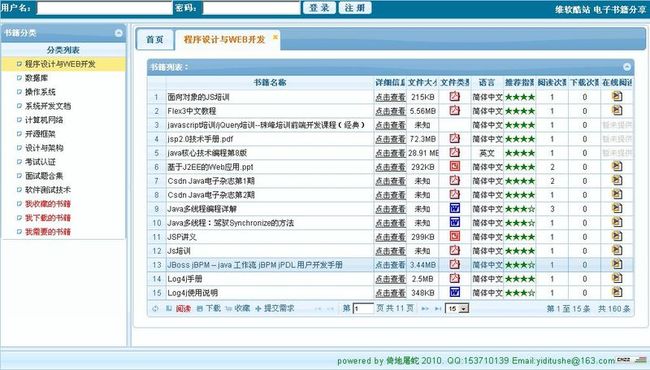Open online reading icon for Log4j使用说明
Image resolution: width=650 pixels, height=370 pixels.
(617, 292)
